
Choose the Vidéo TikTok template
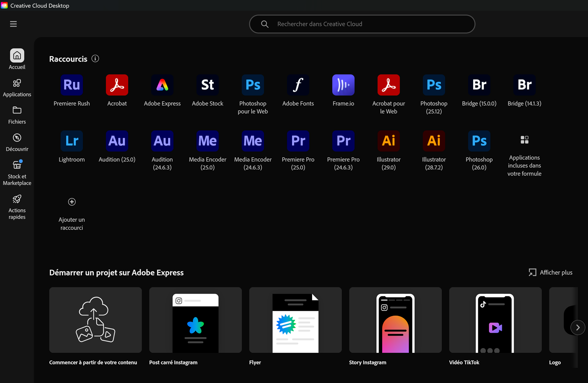pyautogui.click(x=495, y=320)
